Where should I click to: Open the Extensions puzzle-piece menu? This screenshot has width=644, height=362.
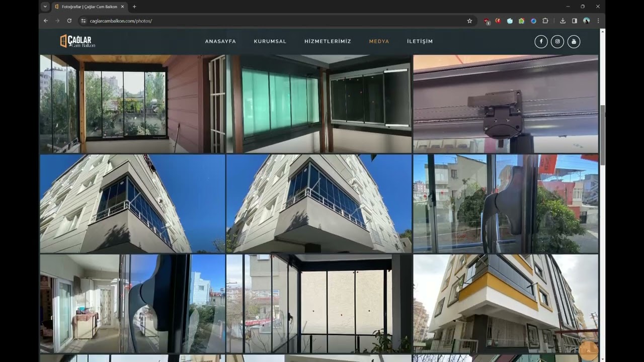[545, 21]
